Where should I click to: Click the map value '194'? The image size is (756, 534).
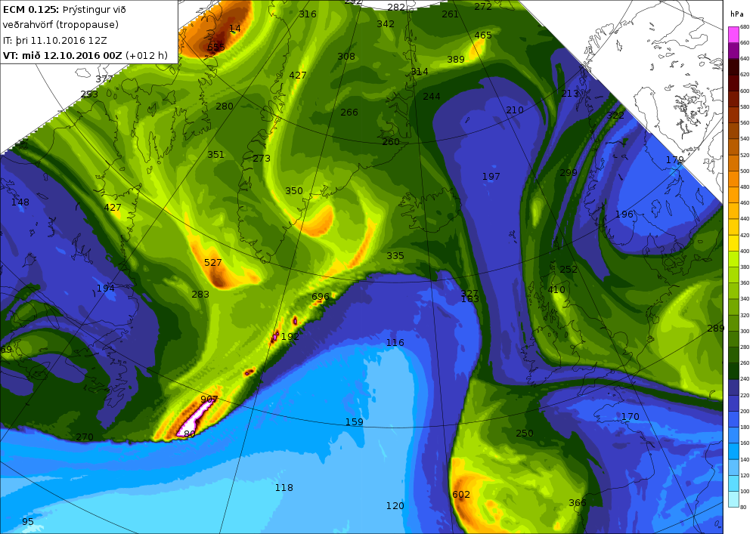click(106, 288)
